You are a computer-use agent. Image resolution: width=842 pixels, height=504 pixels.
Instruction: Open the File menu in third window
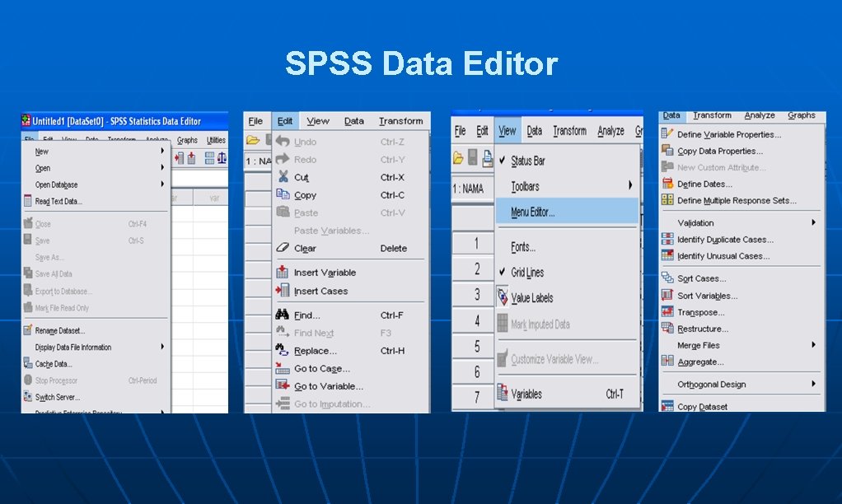pos(461,130)
